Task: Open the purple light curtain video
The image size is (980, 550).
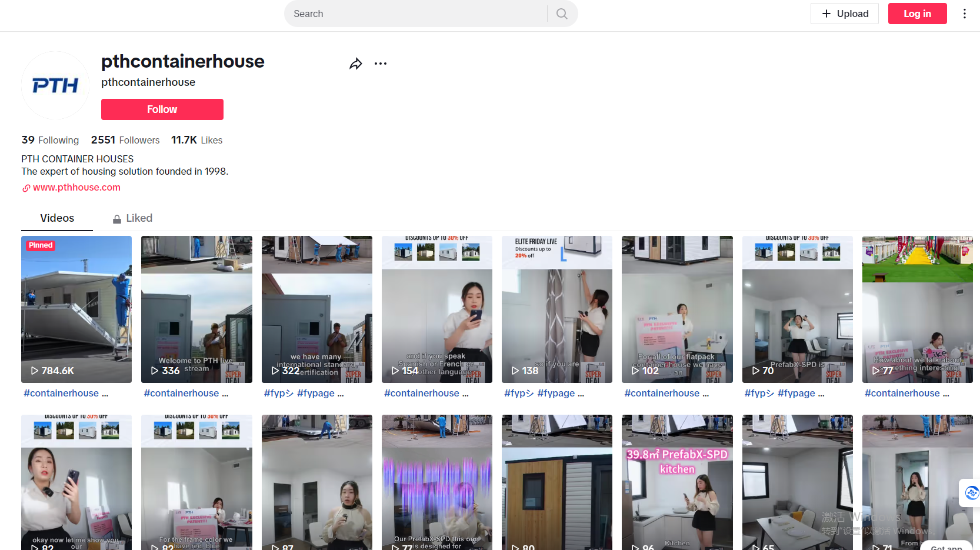Action: pyautogui.click(x=437, y=482)
